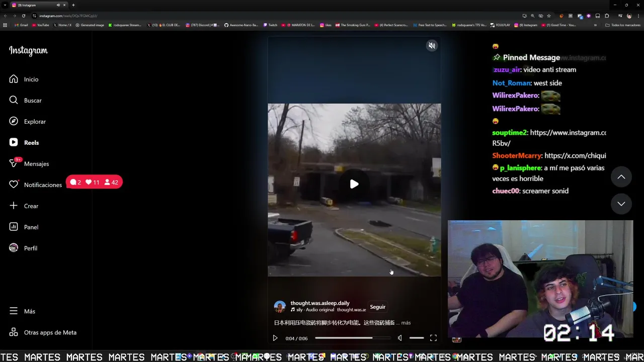This screenshot has height=362, width=644.
Task: Click the reel author's avatar
Action: (280, 307)
